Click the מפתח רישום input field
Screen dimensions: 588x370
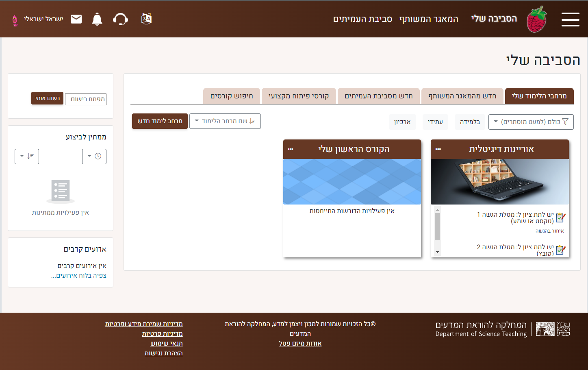[86, 99]
